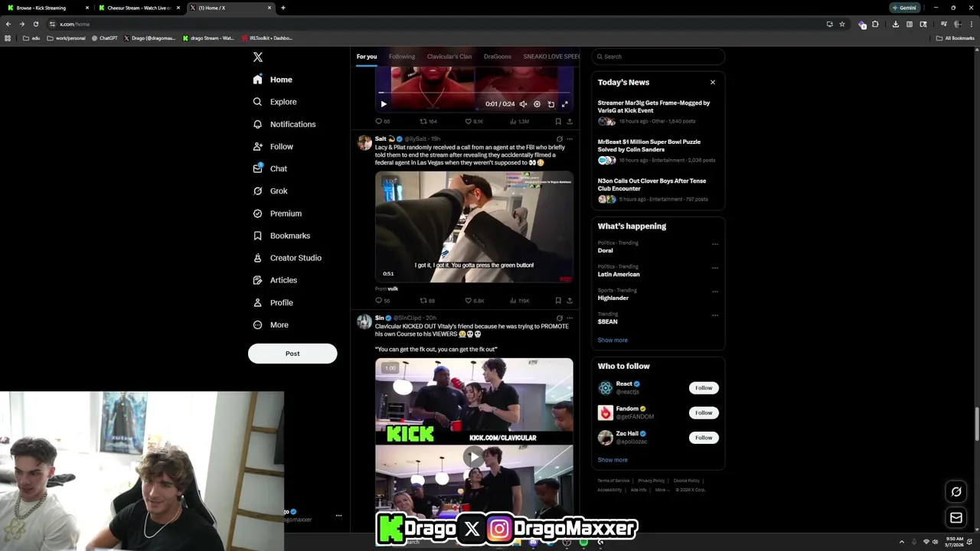The height and width of the screenshot is (551, 980).
Task: Open the floating Grok button
Action: tap(956, 492)
